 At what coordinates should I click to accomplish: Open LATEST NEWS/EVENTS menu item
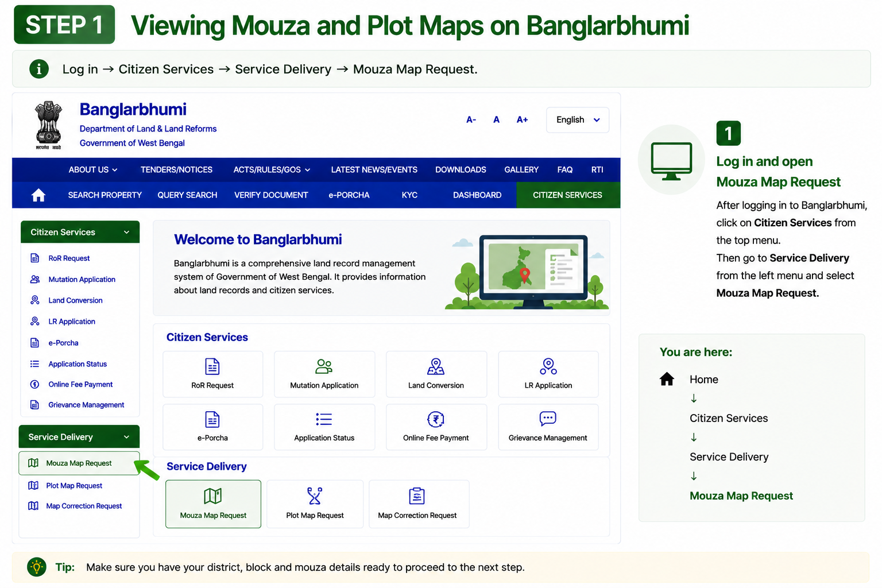pos(374,170)
